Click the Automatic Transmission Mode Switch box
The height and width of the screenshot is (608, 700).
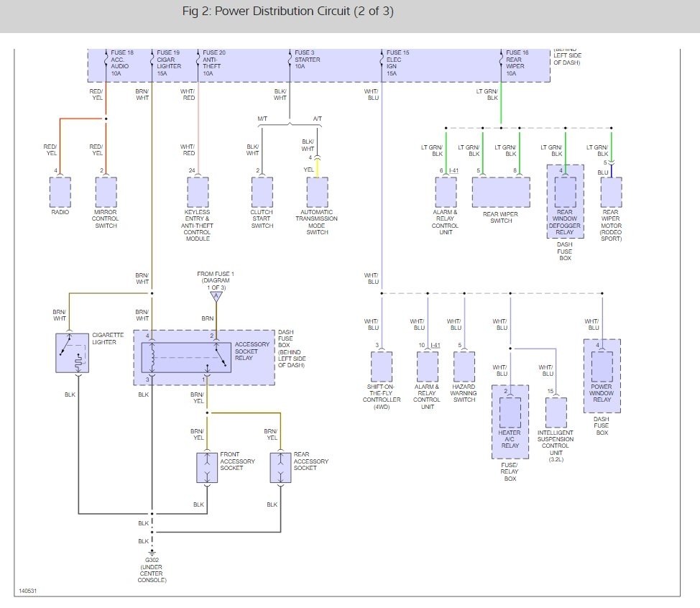[317, 192]
